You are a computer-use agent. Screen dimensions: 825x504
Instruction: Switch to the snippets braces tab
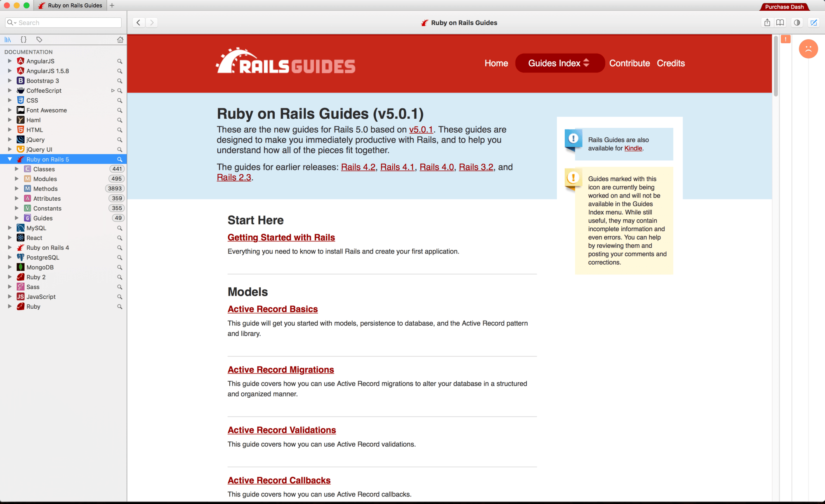pyautogui.click(x=24, y=40)
